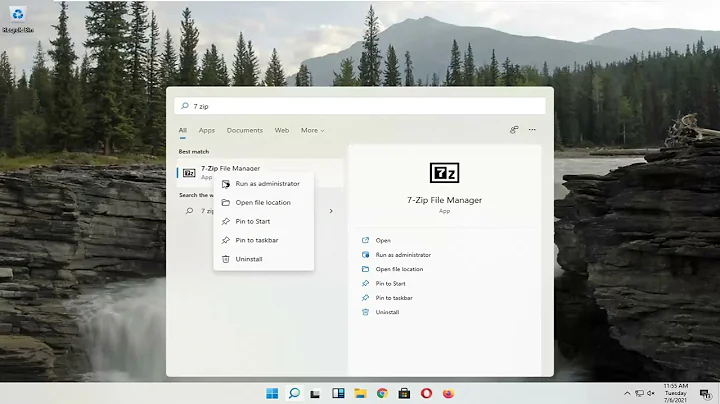Open Widgets from the taskbar

click(x=338, y=393)
